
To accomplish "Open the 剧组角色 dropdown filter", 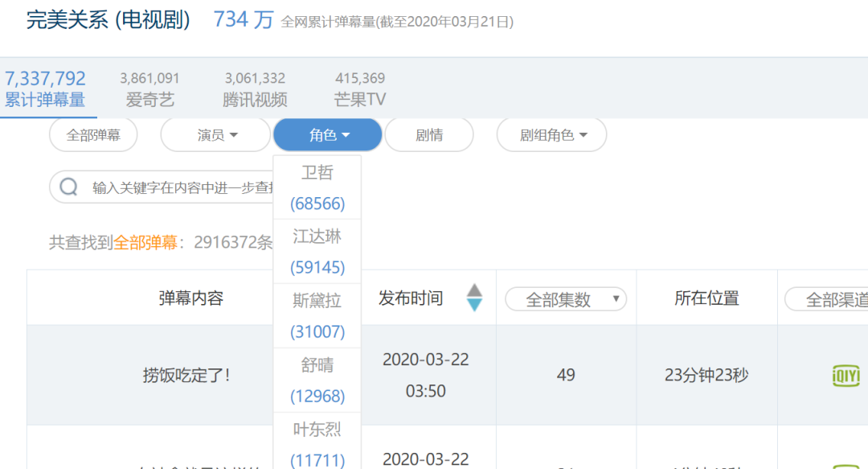I will pos(552,134).
